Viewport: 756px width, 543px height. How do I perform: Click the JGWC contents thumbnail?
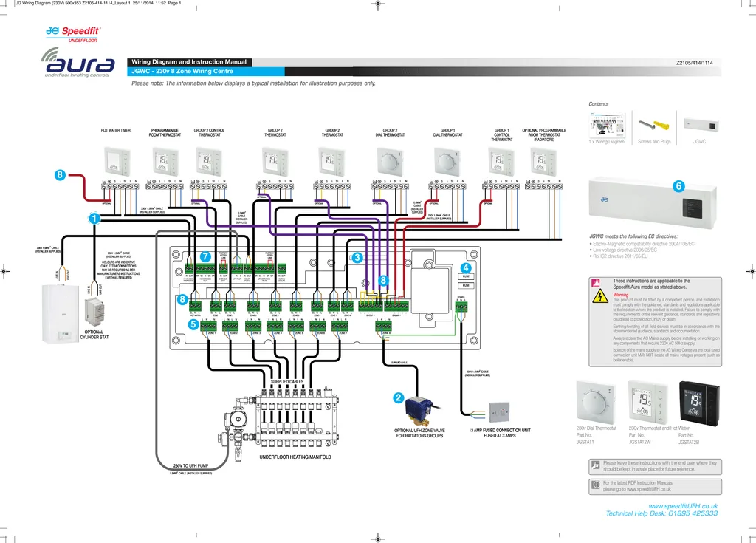(701, 125)
